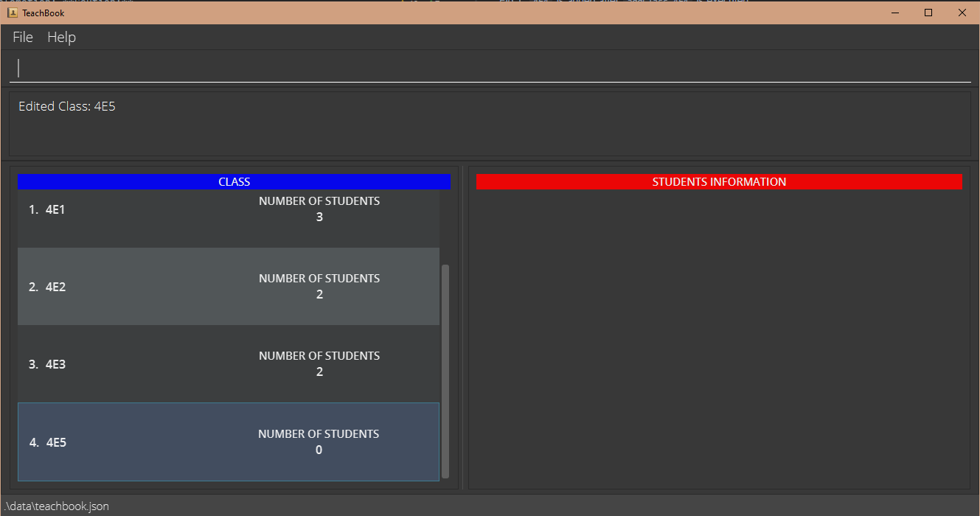
Task: Click NUMBER OF STUDENTS count for 4E2
Action: [x=319, y=294]
